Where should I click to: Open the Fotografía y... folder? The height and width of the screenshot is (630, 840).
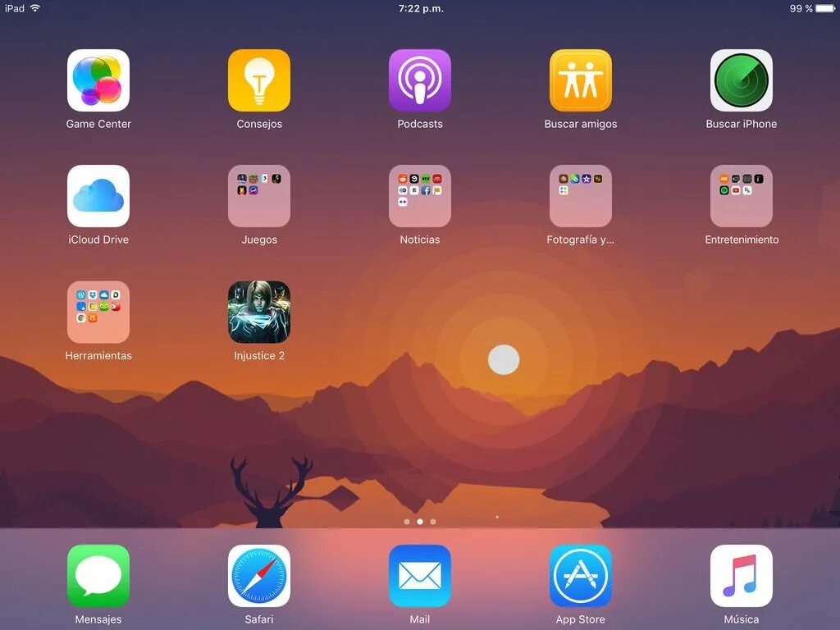(580, 196)
